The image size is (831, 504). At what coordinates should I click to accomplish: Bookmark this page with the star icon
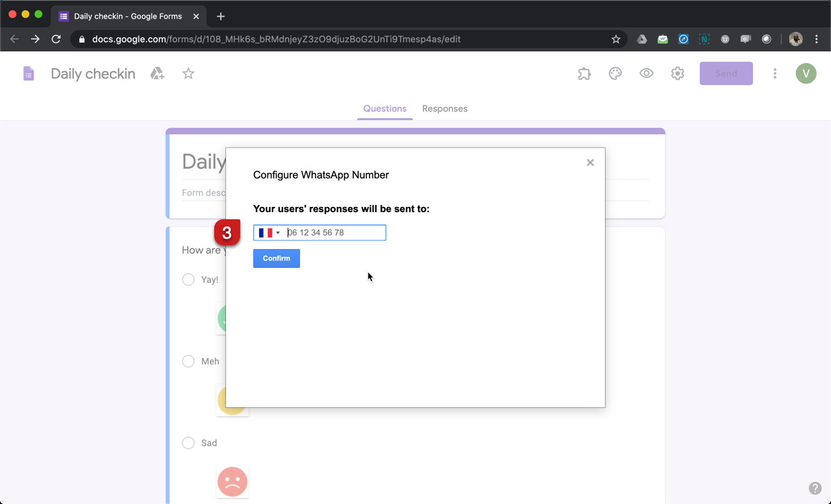[x=615, y=39]
